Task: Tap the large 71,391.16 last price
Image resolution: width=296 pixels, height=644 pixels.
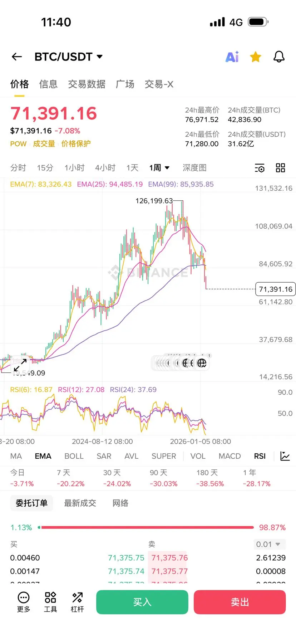Action: pyautogui.click(x=54, y=113)
